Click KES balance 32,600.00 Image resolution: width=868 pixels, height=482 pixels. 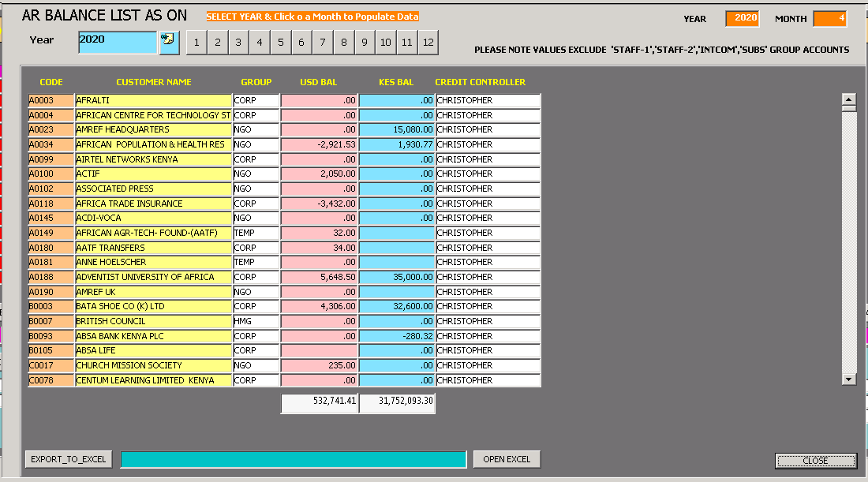point(396,307)
